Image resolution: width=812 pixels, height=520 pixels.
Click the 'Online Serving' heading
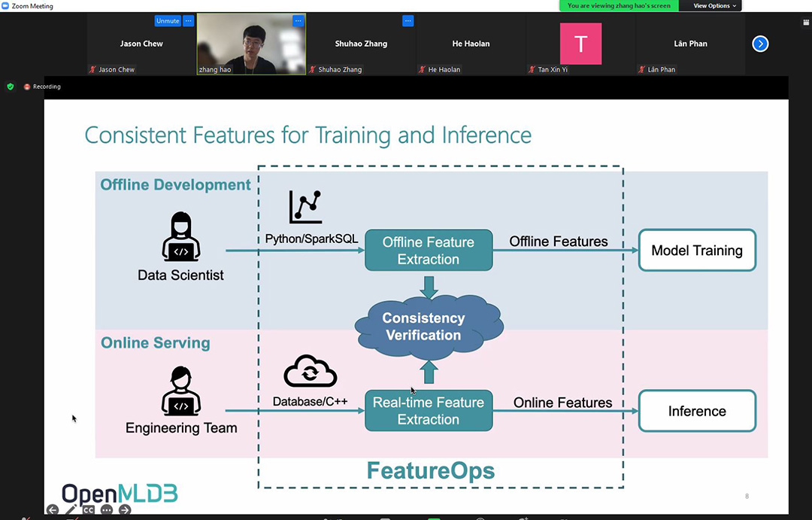click(x=156, y=342)
